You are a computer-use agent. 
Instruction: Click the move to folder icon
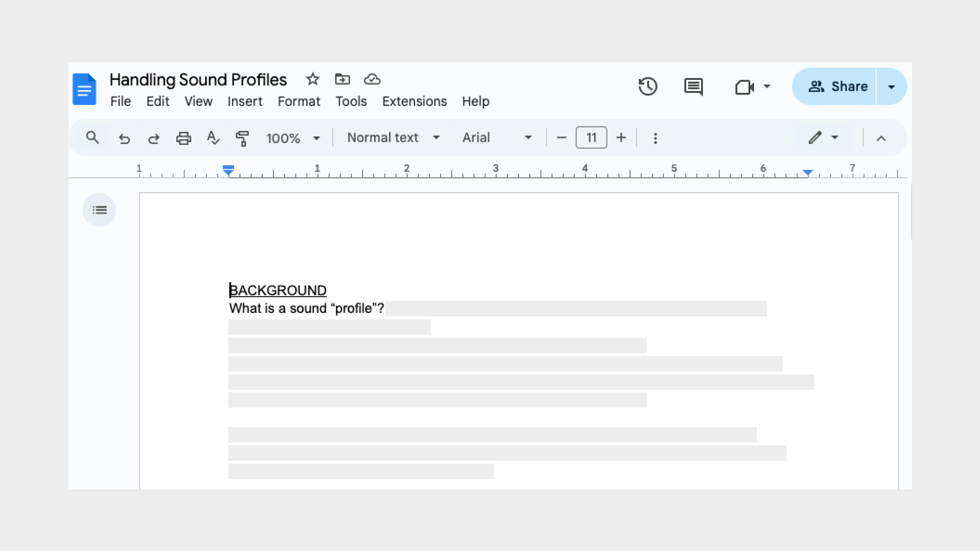click(x=342, y=79)
